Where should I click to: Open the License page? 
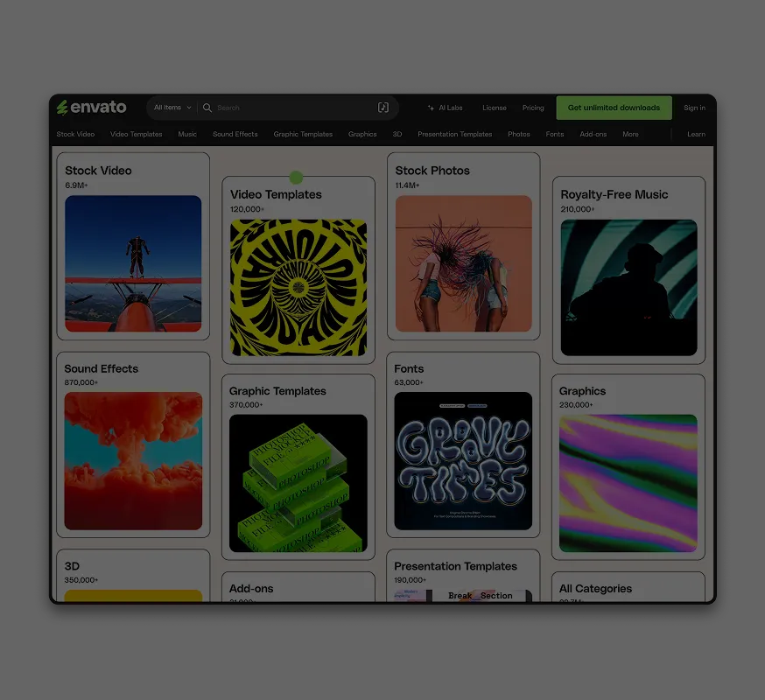(495, 108)
